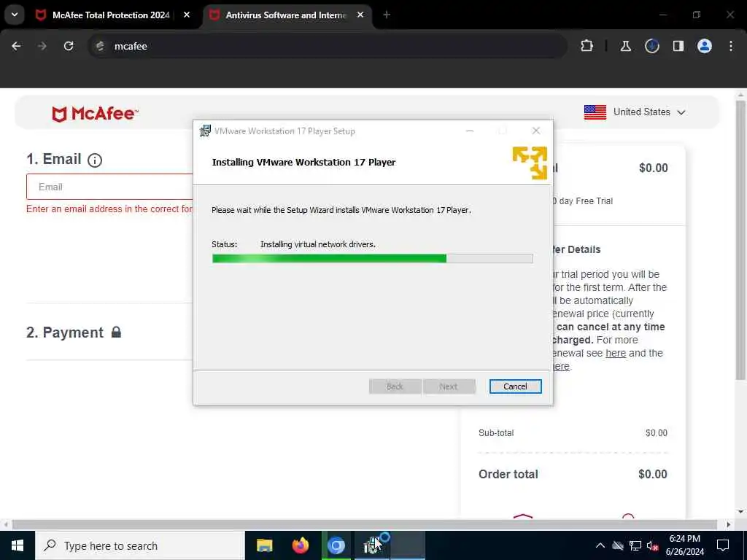This screenshot has width=747, height=560.
Task: Click the page horizontal scrollbar
Action: point(365,524)
